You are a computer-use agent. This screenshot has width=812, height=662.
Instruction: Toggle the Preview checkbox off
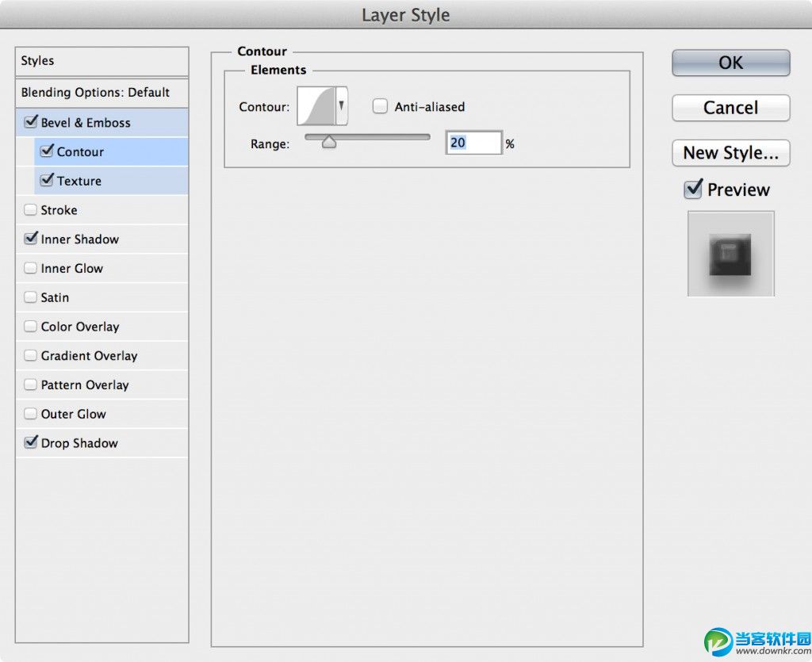pos(693,189)
